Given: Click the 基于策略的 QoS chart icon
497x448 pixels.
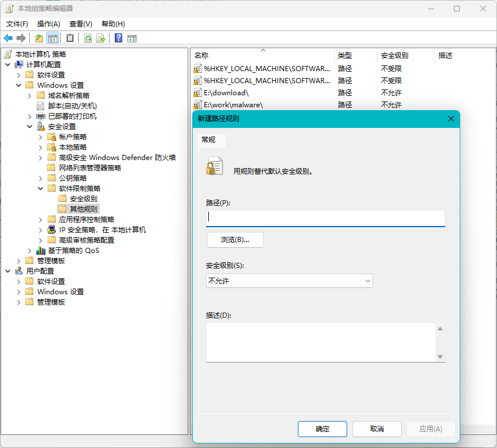Looking at the screenshot, I should coord(41,251).
